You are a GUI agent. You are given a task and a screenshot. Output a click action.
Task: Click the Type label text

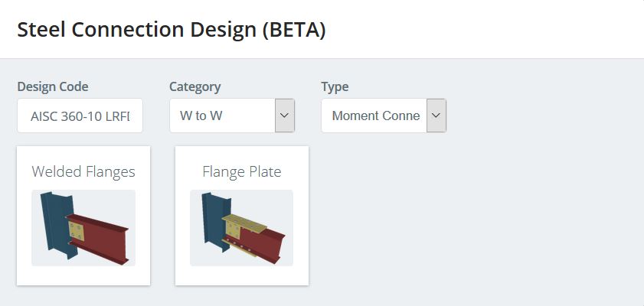tap(335, 87)
